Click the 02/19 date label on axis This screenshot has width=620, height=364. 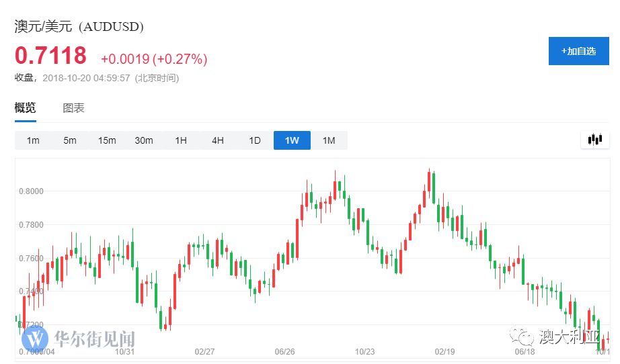tap(445, 351)
